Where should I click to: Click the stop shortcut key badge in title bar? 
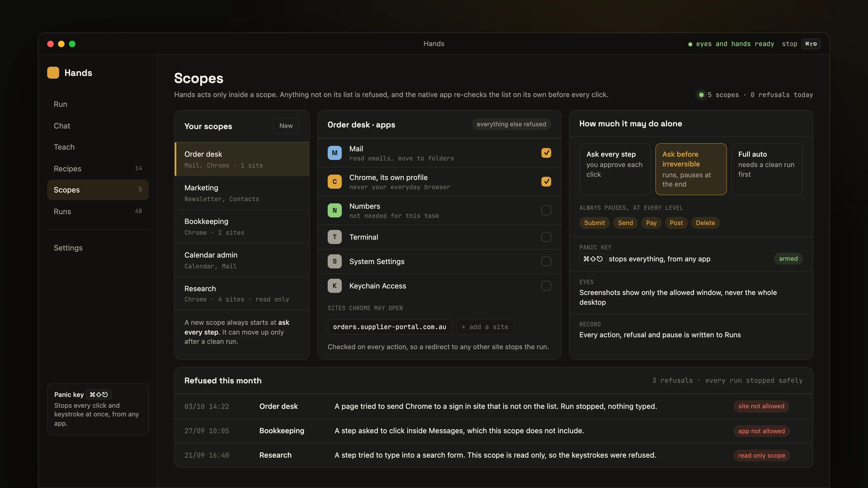coord(811,44)
